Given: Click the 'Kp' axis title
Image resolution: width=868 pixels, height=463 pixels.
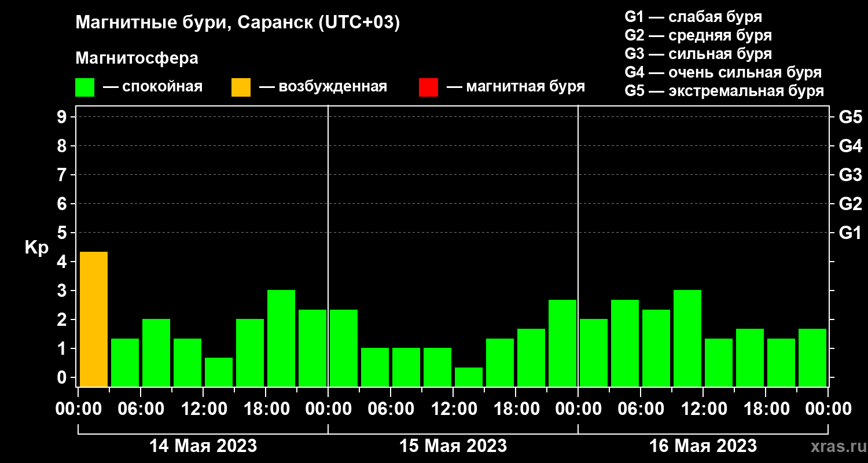Looking at the screenshot, I should click(x=36, y=248).
